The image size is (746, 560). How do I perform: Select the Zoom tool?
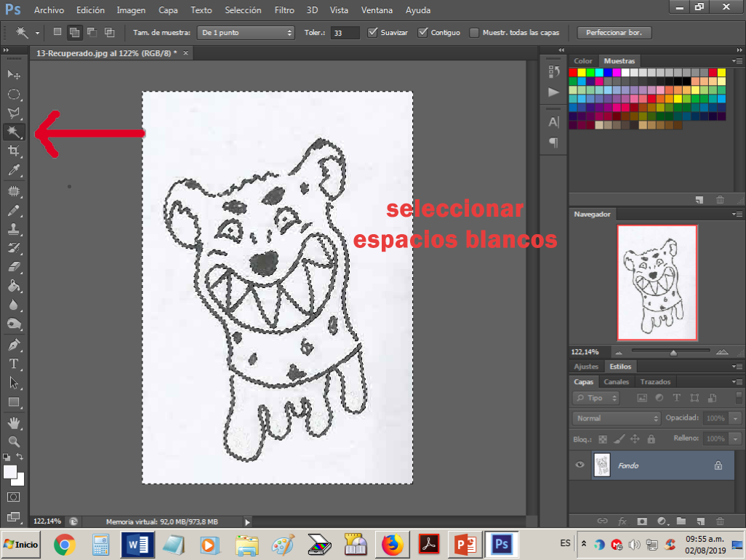click(14, 441)
